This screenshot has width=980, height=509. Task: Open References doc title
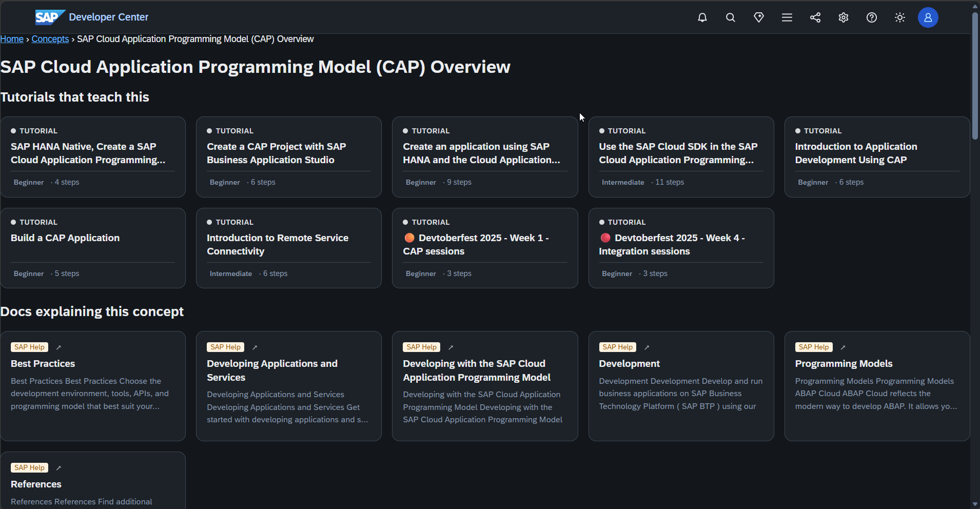coord(36,484)
